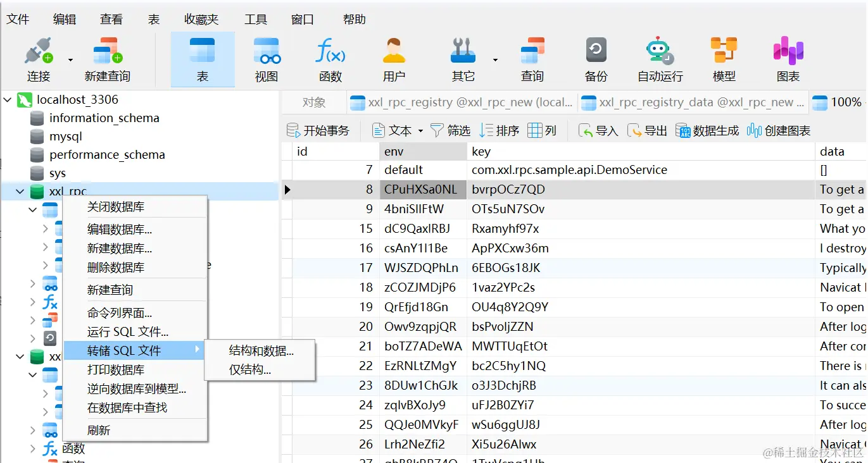This screenshot has height=463, width=868.
Task: Click the 筛选 (Filter) button
Action: (x=450, y=131)
